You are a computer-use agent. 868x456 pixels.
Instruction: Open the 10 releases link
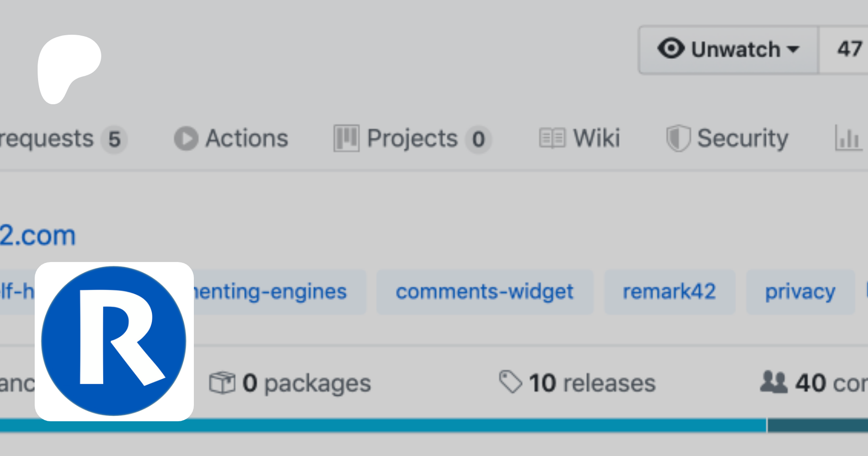592,383
